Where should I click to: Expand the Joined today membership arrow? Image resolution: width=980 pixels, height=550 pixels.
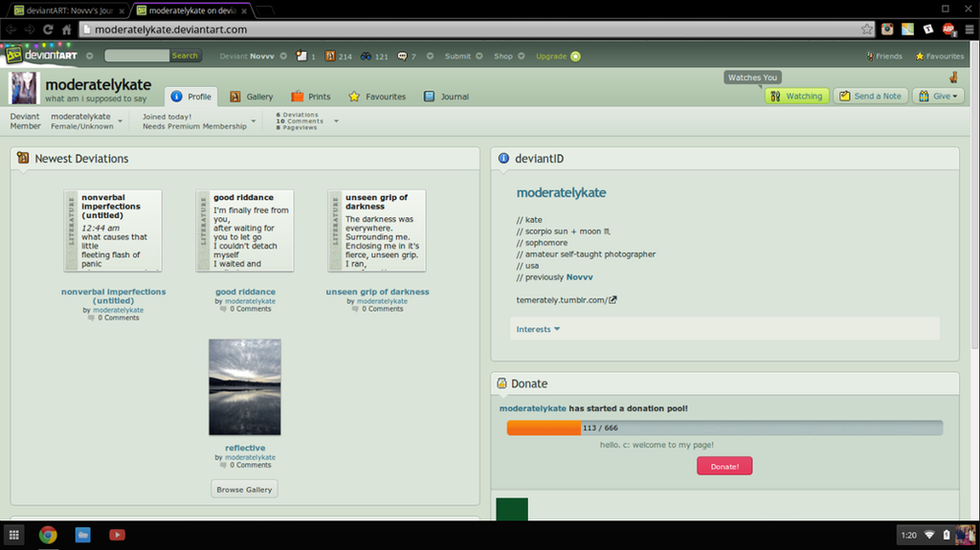tap(253, 121)
